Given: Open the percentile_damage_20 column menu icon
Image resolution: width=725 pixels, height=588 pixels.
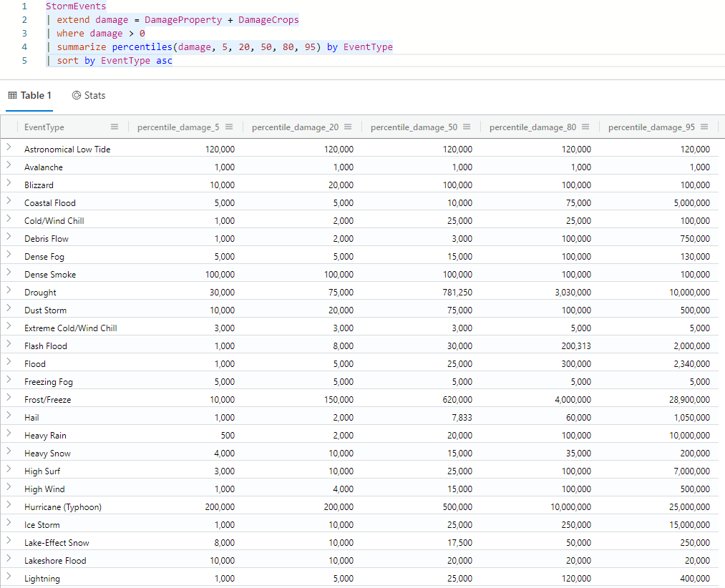Looking at the screenshot, I should [348, 127].
